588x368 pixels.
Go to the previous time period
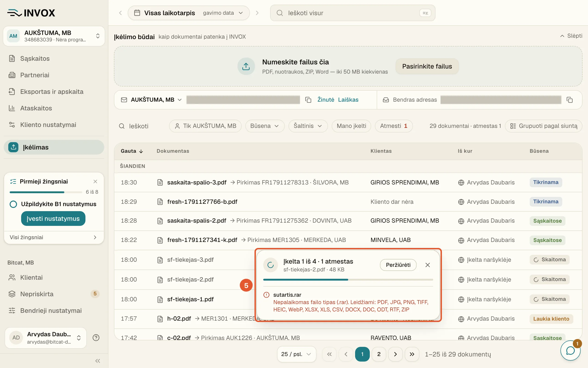[x=121, y=13]
